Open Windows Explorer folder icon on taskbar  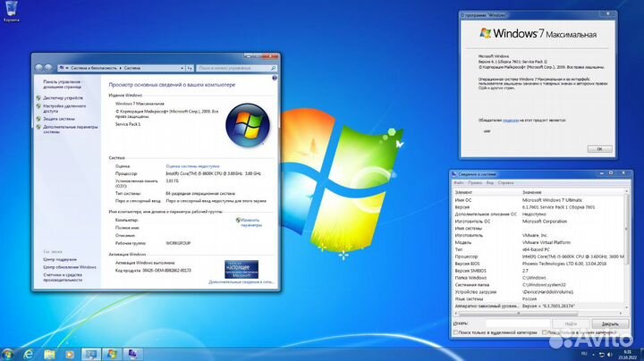click(x=49, y=355)
